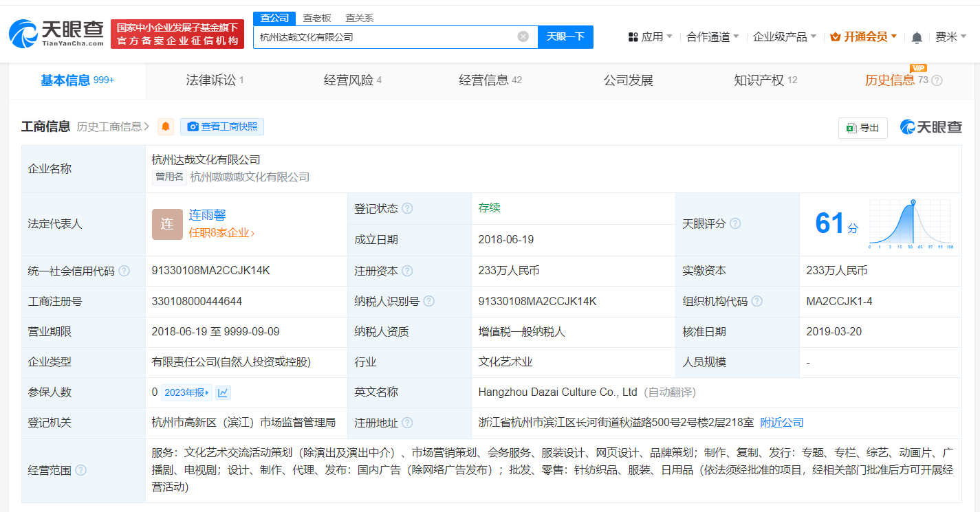The image size is (980, 512).
Task: Click the Tianyancha logo icon
Action: click(24, 32)
